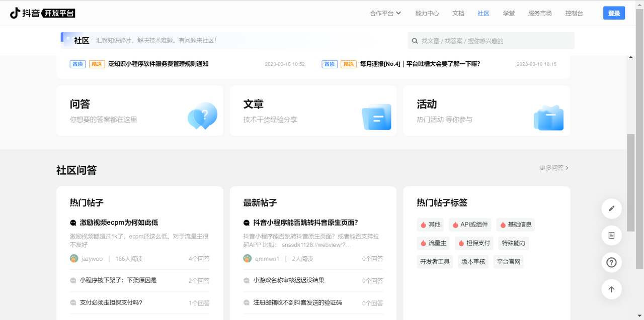Screen dimensions: 644x320
Task: Open pinned post 泛知识小程序软件服务费管理规则通知
Action: click(158, 64)
